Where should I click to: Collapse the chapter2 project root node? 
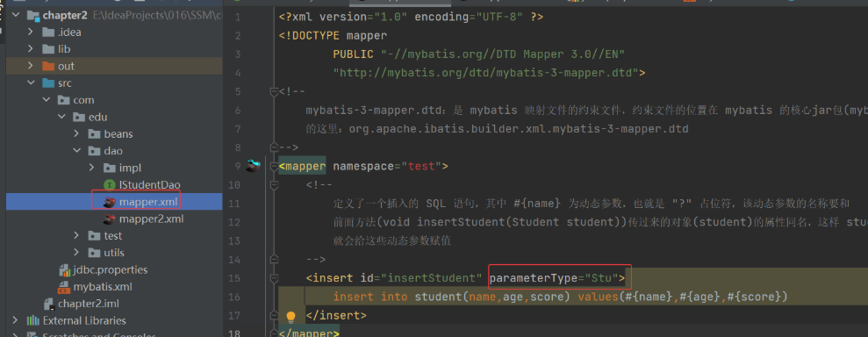(16, 16)
